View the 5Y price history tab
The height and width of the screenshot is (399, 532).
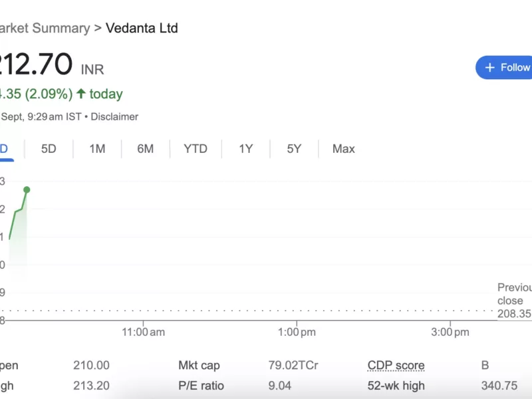tap(294, 149)
